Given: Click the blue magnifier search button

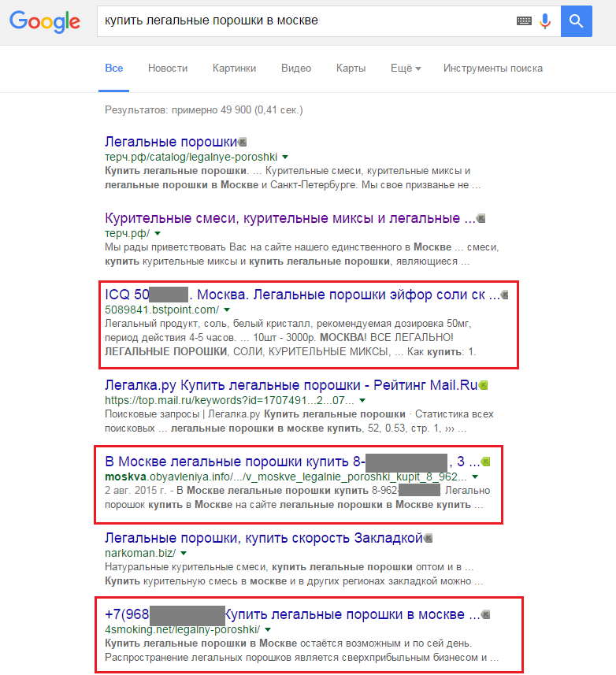Looking at the screenshot, I should (x=577, y=21).
